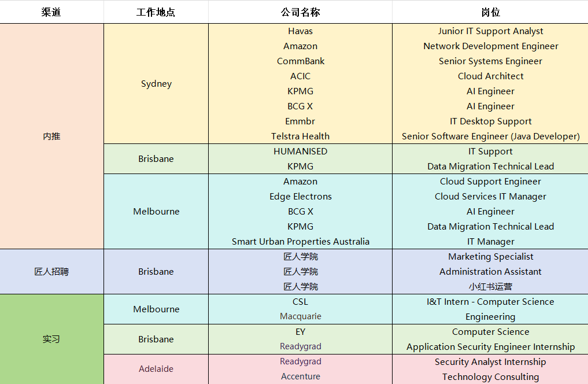Click the IT Manager position cell
This screenshot has width=588, height=384.
pos(490,242)
